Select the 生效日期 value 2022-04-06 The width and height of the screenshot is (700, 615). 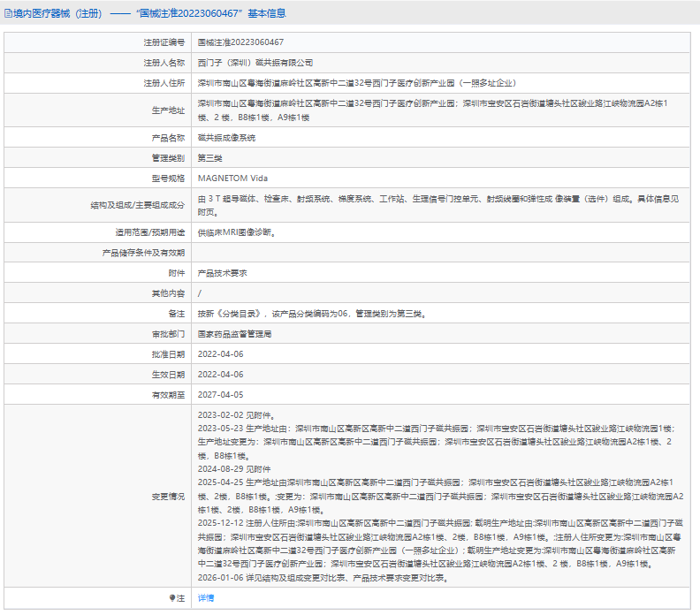tap(221, 375)
